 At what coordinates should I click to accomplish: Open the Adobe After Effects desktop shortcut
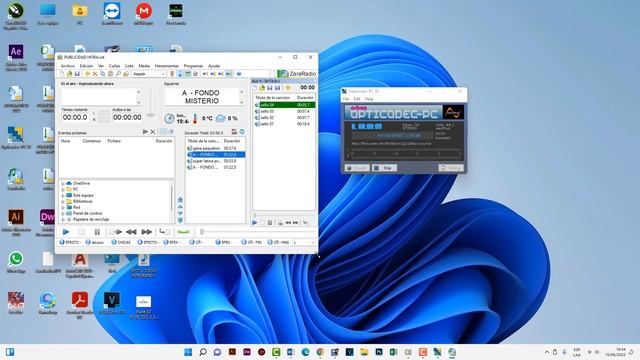[16, 57]
